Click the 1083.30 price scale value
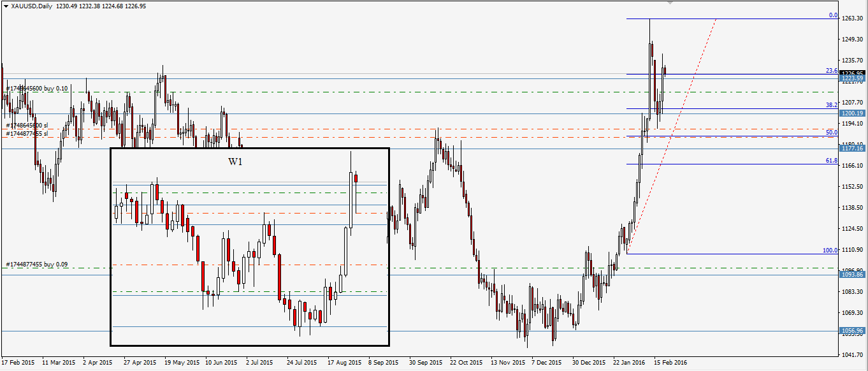Viewport: 868px width, 371px height. tap(853, 292)
